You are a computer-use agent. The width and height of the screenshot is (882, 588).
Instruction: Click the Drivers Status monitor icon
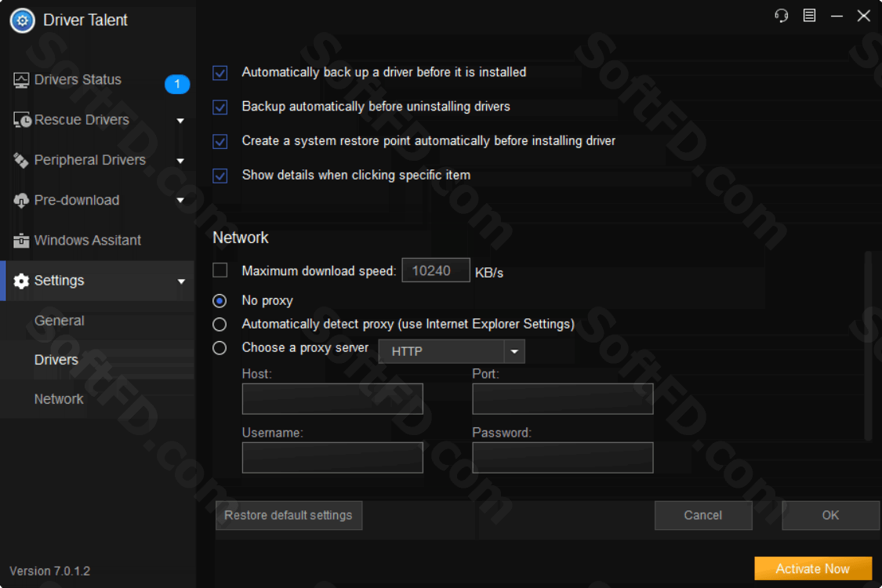point(21,81)
